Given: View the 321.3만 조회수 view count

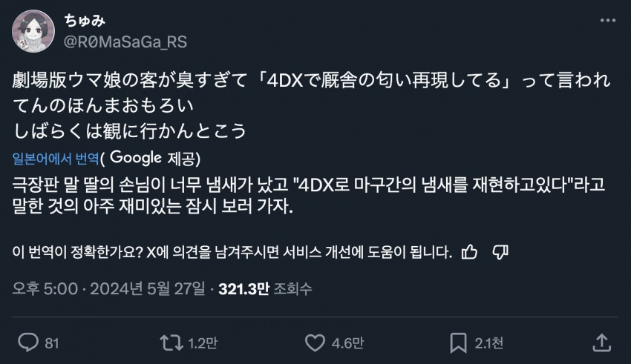Looking at the screenshot, I should click(x=265, y=288).
